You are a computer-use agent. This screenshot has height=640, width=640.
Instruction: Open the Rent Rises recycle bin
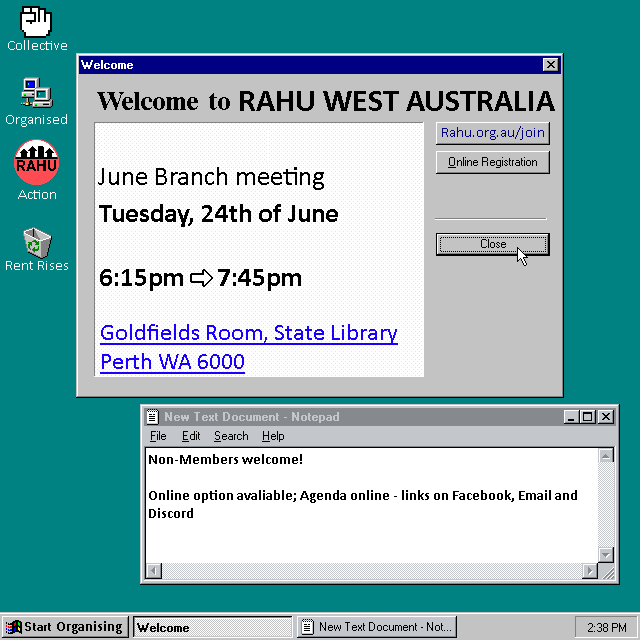pyautogui.click(x=37, y=243)
